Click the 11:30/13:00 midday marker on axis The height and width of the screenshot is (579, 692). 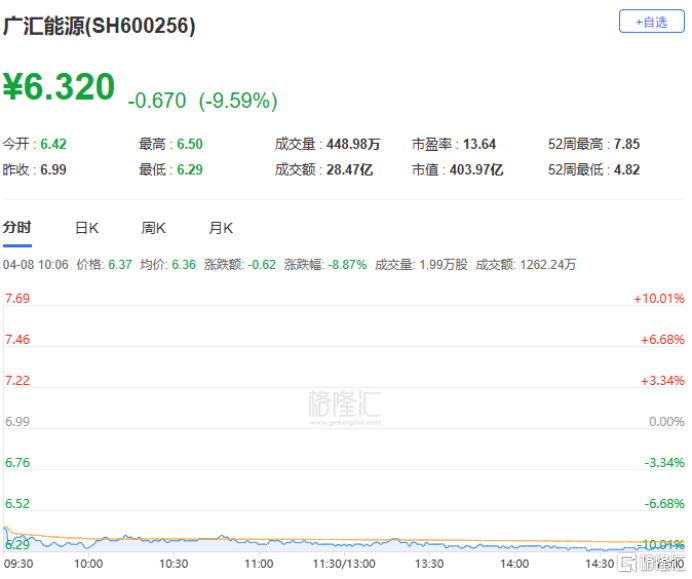click(x=344, y=564)
